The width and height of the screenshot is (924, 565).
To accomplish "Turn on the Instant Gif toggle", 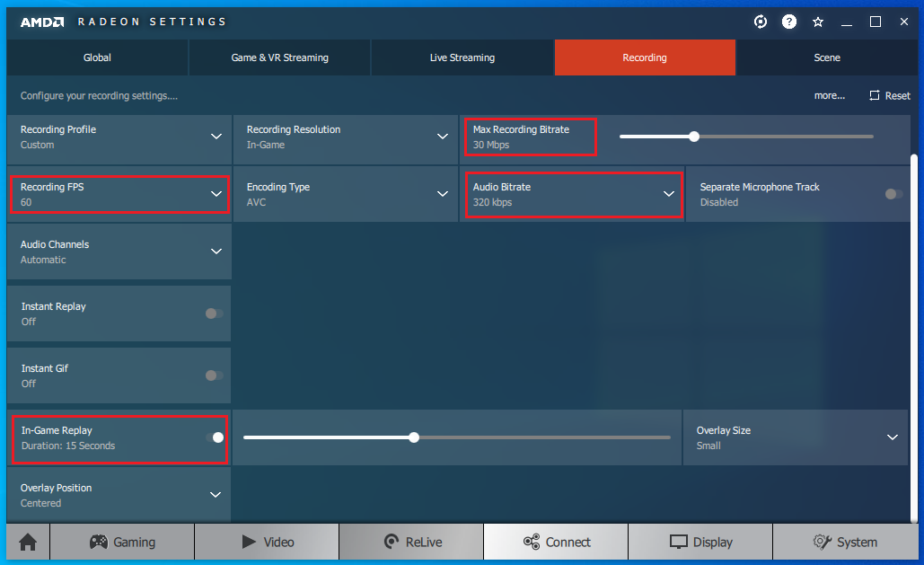I will click(214, 375).
